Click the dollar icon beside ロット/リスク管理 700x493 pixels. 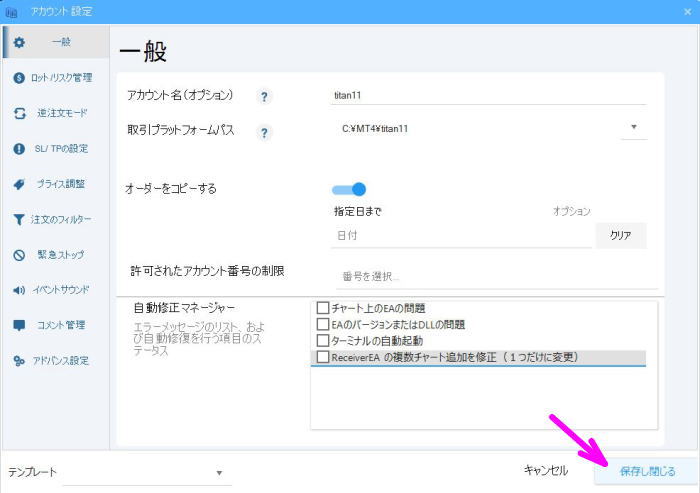(x=19, y=78)
